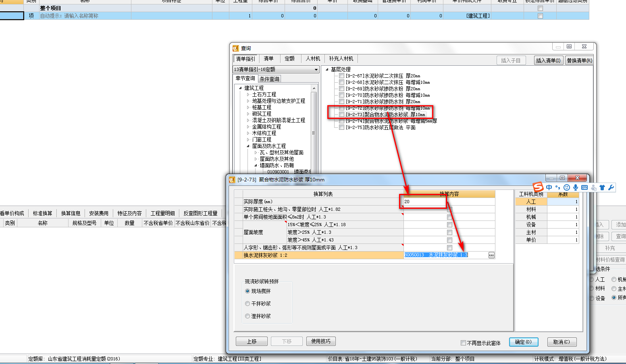Click the 80050013 水泥抹灰砂浆 1:3 field
Screen dimensions: 626x364
pyautogui.click(x=445, y=255)
